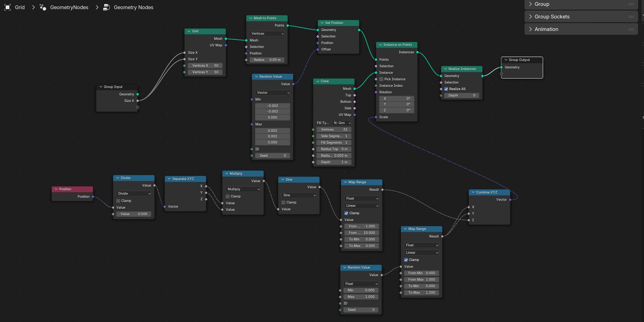644x322 pixels.
Task: Click the Radius 0.05 m slider field
Action: point(267,60)
